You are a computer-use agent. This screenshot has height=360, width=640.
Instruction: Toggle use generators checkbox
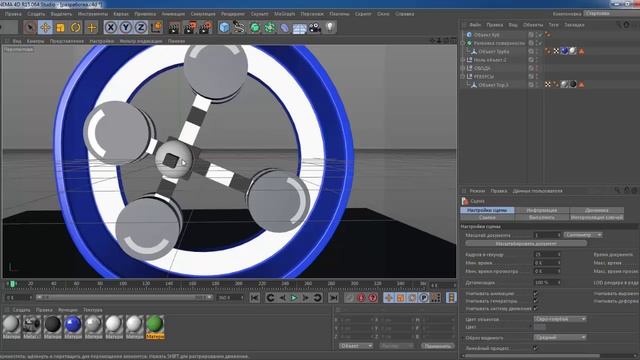tap(536, 301)
